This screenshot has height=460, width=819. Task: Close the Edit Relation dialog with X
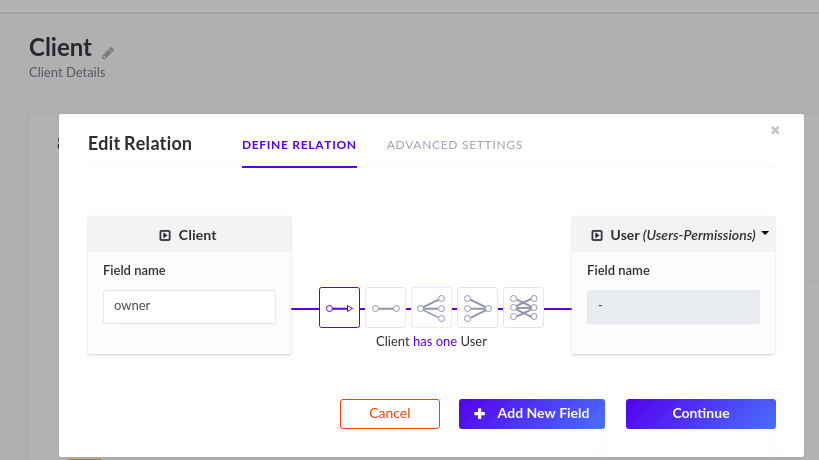[775, 130]
